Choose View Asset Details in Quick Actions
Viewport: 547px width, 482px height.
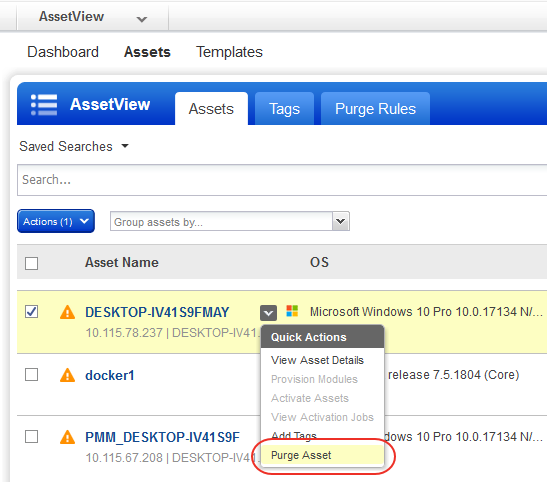pyautogui.click(x=317, y=360)
